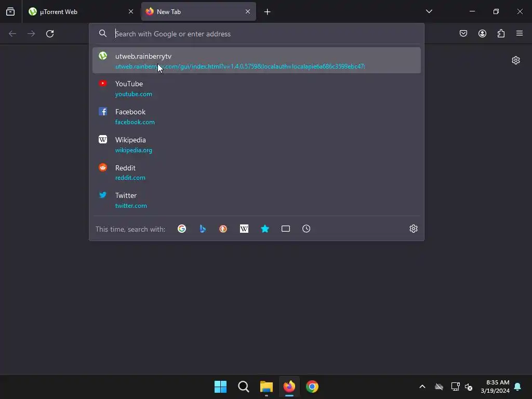This screenshot has width=532, height=399.
Task: Click the network display tray icon
Action: click(455, 387)
